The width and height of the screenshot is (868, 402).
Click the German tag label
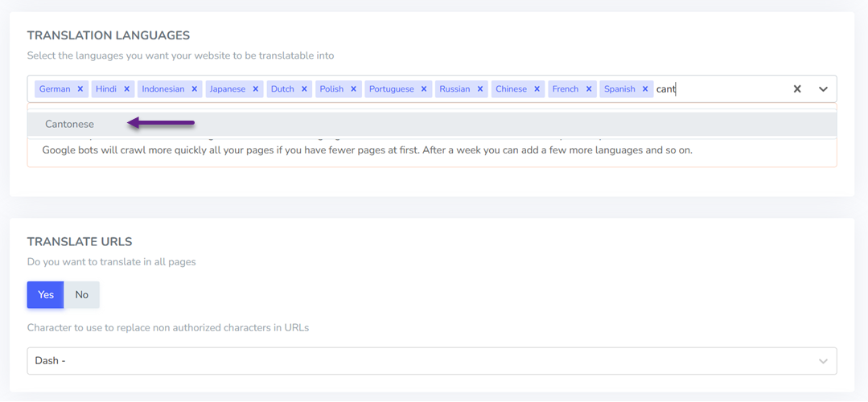pyautogui.click(x=55, y=89)
